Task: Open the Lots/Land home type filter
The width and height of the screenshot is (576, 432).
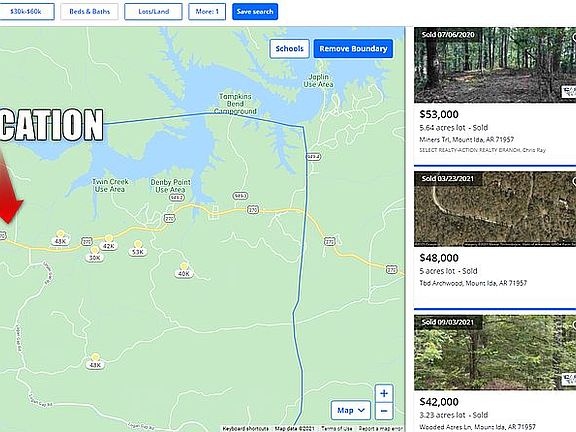Action: tap(154, 11)
